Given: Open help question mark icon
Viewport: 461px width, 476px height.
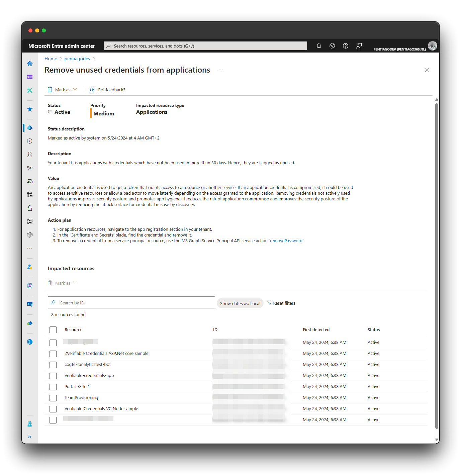Looking at the screenshot, I should [x=346, y=46].
